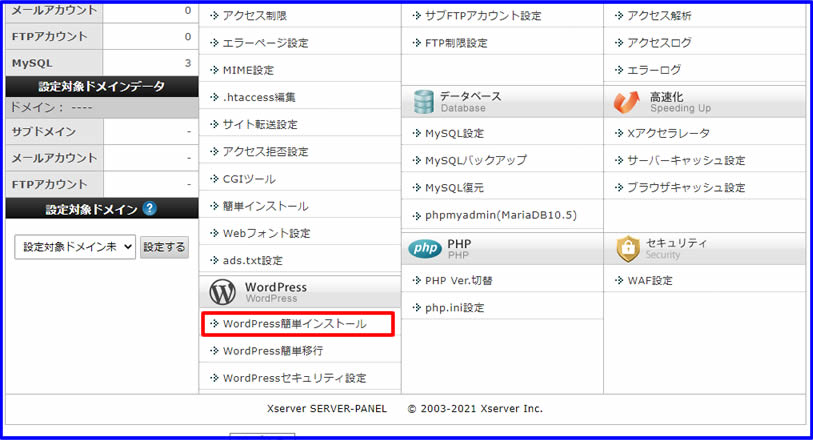Open PHP Ver.切替 link
This screenshot has width=813, height=440.
[x=459, y=280]
